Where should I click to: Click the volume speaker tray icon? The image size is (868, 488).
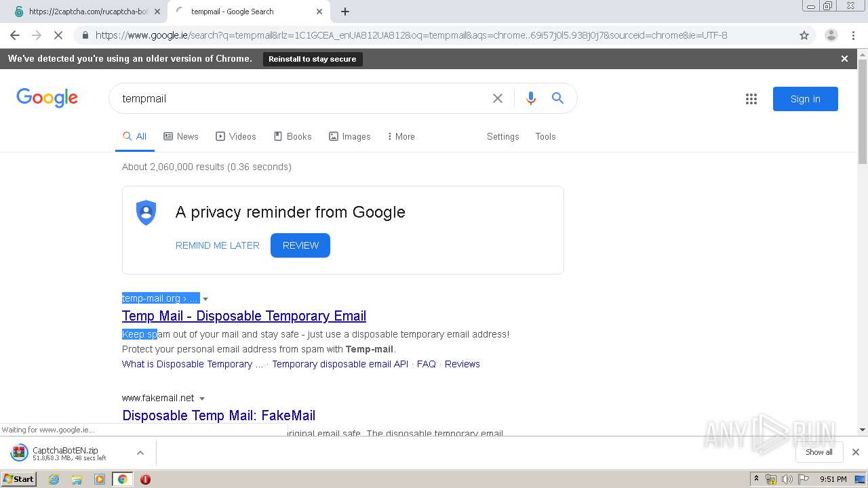tap(787, 479)
